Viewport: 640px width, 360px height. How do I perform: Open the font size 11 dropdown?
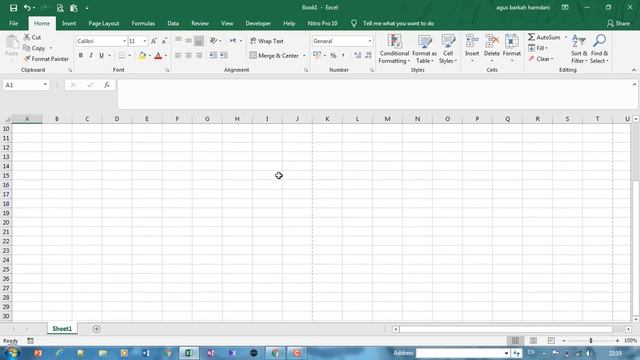coord(144,41)
